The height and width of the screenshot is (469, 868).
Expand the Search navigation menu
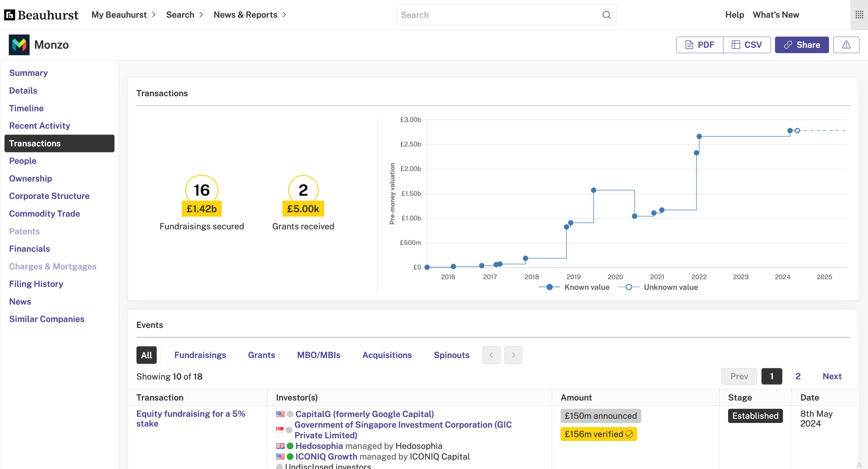point(184,15)
